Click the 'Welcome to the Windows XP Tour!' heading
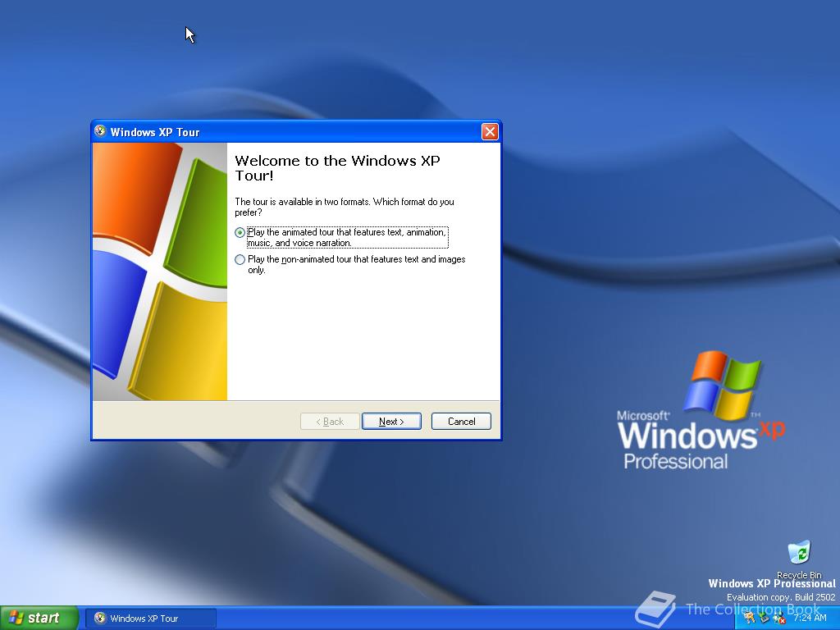Screen dimensions: 840x630 (x=337, y=168)
